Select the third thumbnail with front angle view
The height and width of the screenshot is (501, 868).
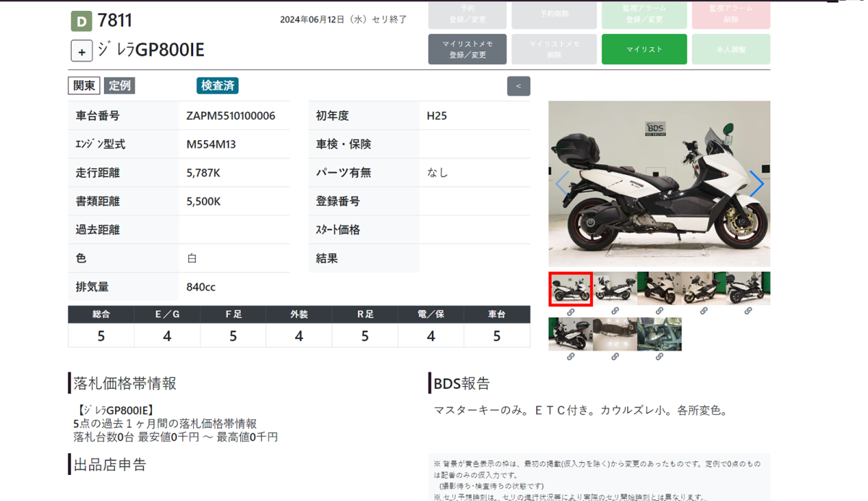point(659,288)
